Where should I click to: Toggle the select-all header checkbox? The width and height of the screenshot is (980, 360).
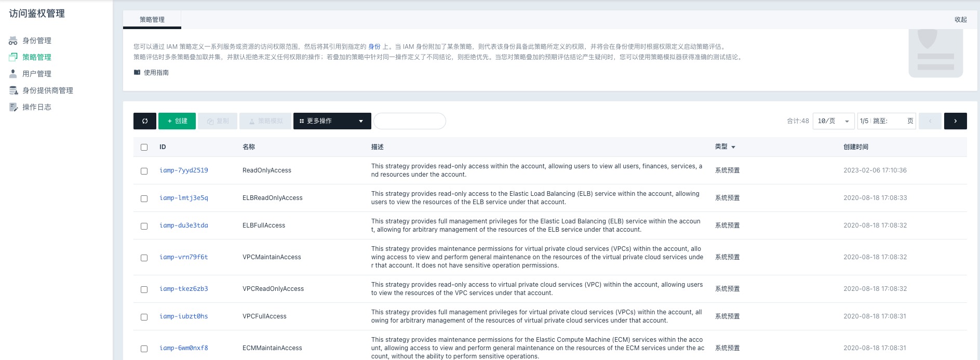144,148
